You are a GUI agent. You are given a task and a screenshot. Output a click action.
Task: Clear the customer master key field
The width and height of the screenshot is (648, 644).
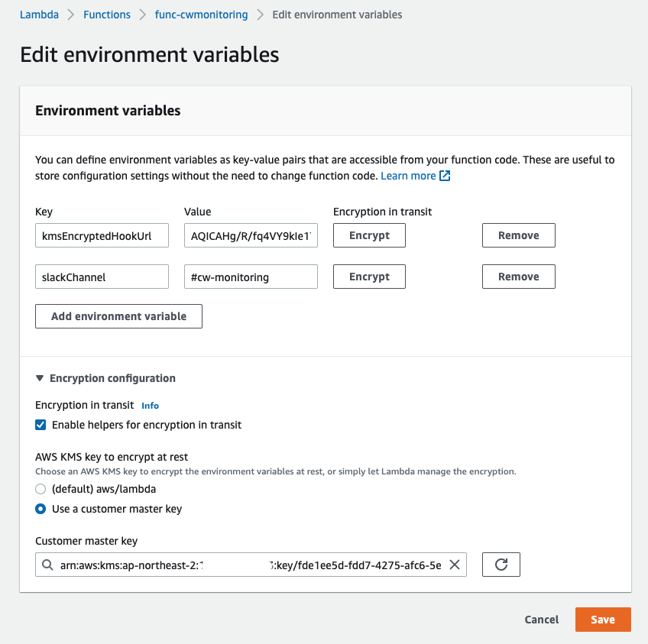(x=454, y=565)
